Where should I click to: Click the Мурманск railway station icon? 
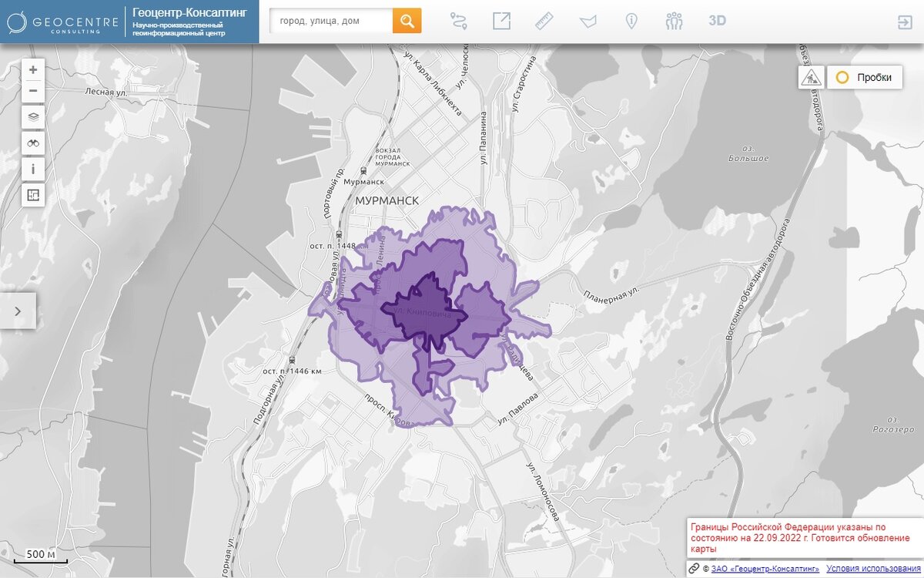tap(363, 171)
